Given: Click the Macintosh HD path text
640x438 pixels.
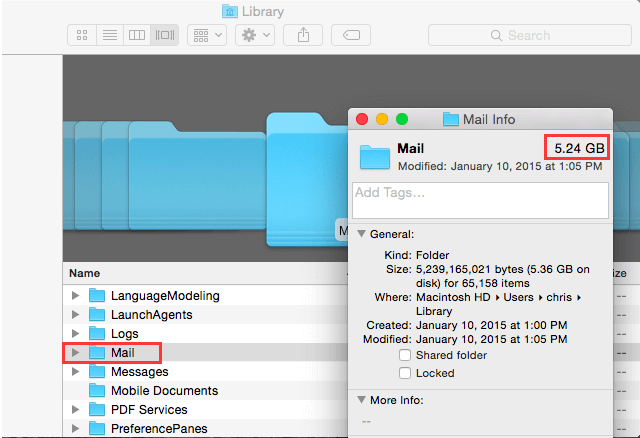Looking at the screenshot, I should coord(453,297).
